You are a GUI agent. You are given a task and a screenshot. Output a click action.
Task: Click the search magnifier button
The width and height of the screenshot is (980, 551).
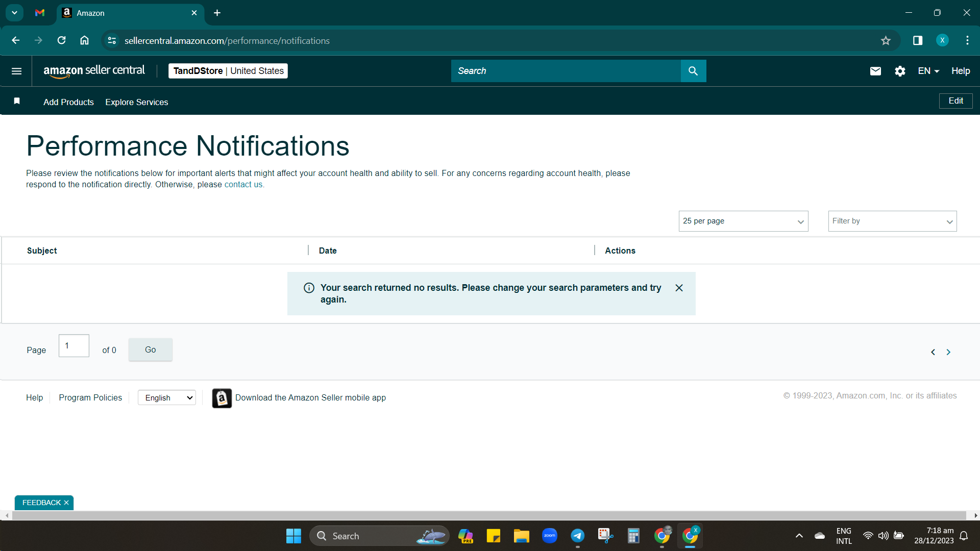(x=693, y=71)
